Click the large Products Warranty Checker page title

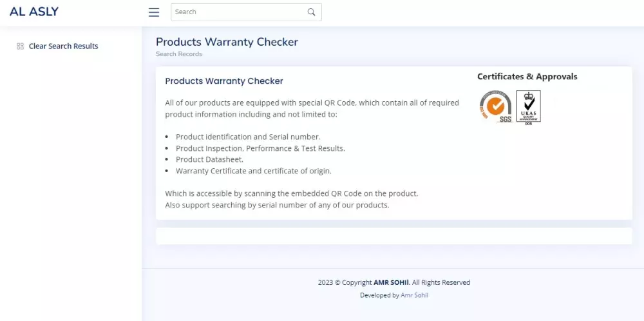click(227, 42)
